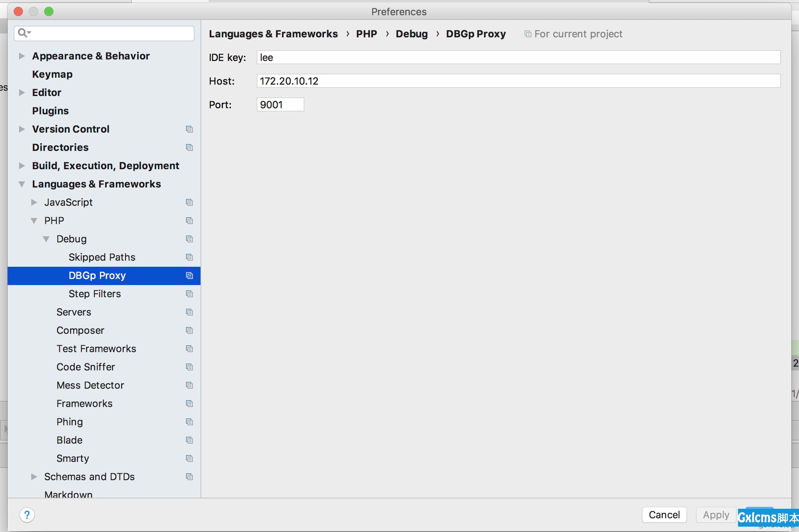Select Plugins in the settings tree
The width and height of the screenshot is (799, 532).
pyautogui.click(x=50, y=111)
